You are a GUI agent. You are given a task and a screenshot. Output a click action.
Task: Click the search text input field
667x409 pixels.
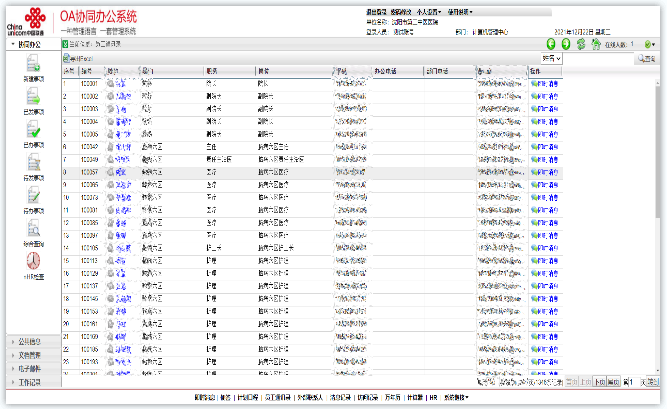tap(599, 59)
